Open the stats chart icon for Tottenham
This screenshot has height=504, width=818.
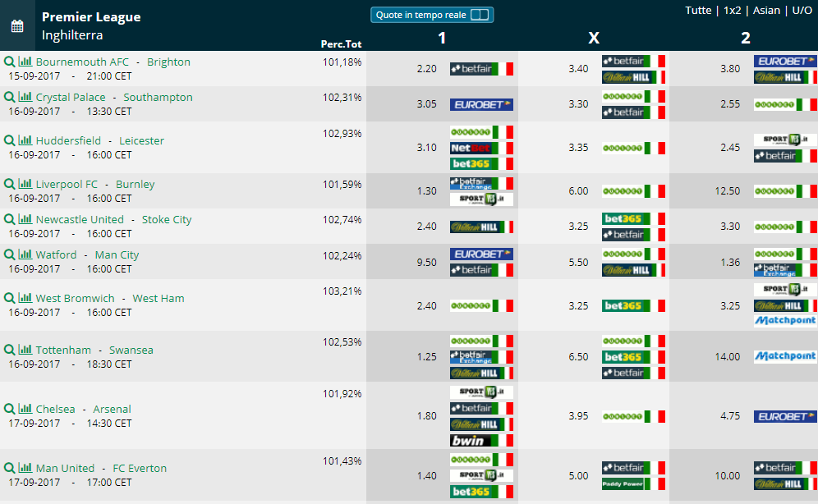[25, 350]
